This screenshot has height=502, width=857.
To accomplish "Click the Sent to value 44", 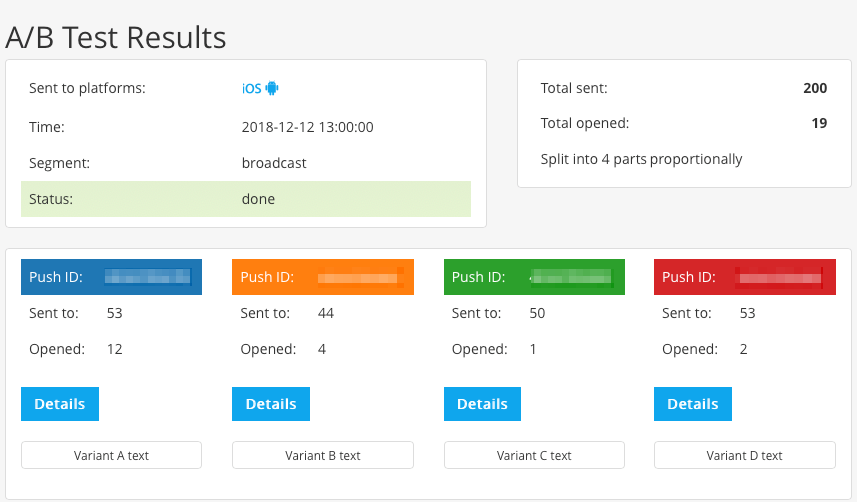I will point(326,313).
